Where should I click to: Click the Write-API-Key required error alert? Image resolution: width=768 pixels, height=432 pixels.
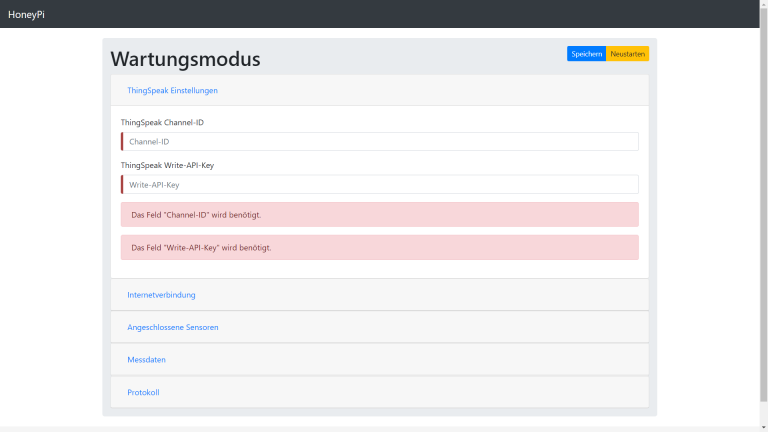pyautogui.click(x=380, y=247)
